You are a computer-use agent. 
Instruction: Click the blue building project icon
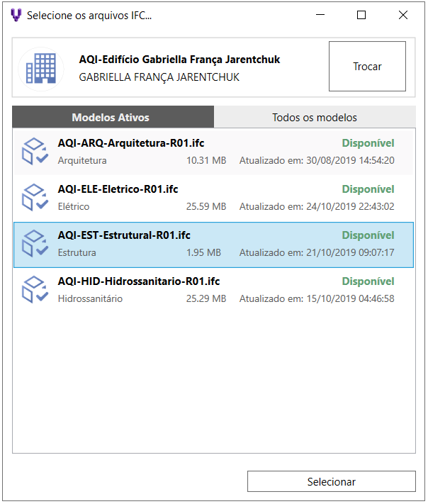click(x=41, y=69)
